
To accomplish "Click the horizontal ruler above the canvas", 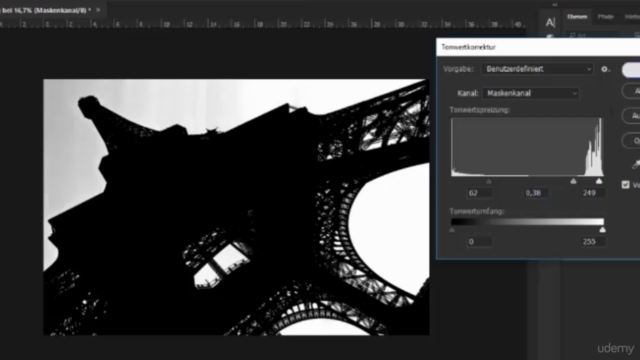I will (263, 24).
